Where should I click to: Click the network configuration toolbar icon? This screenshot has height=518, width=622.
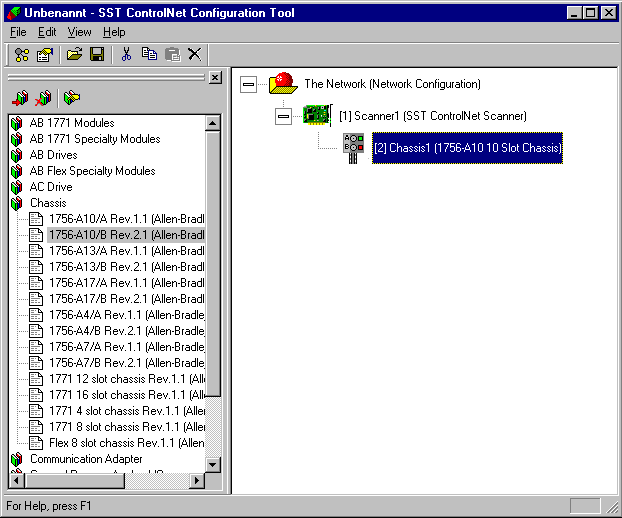tap(22, 54)
